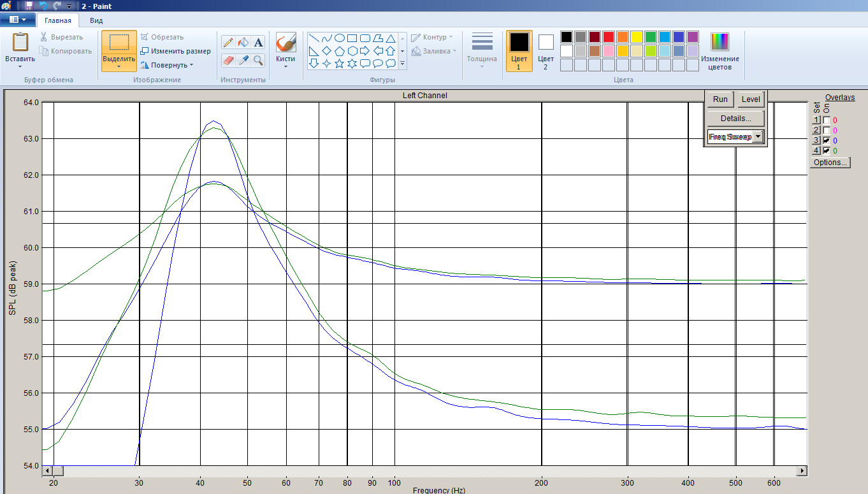Uncheck overlay 3 On checkbox
The width and height of the screenshot is (868, 494).
827,140
